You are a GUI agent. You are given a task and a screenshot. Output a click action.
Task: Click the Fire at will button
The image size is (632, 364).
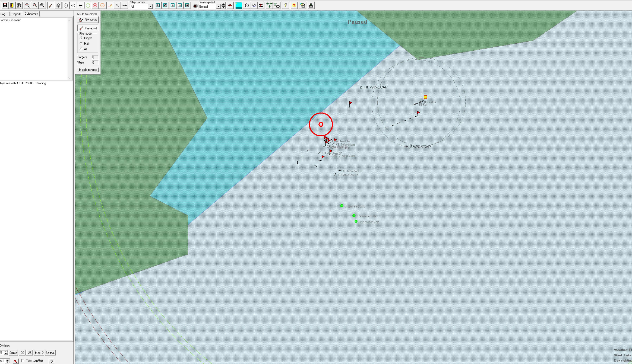coord(88,28)
